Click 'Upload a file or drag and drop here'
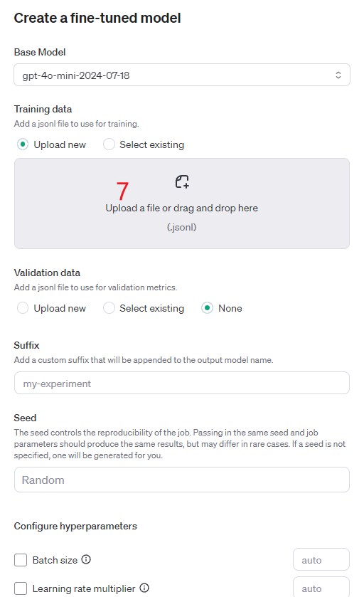 pos(182,208)
